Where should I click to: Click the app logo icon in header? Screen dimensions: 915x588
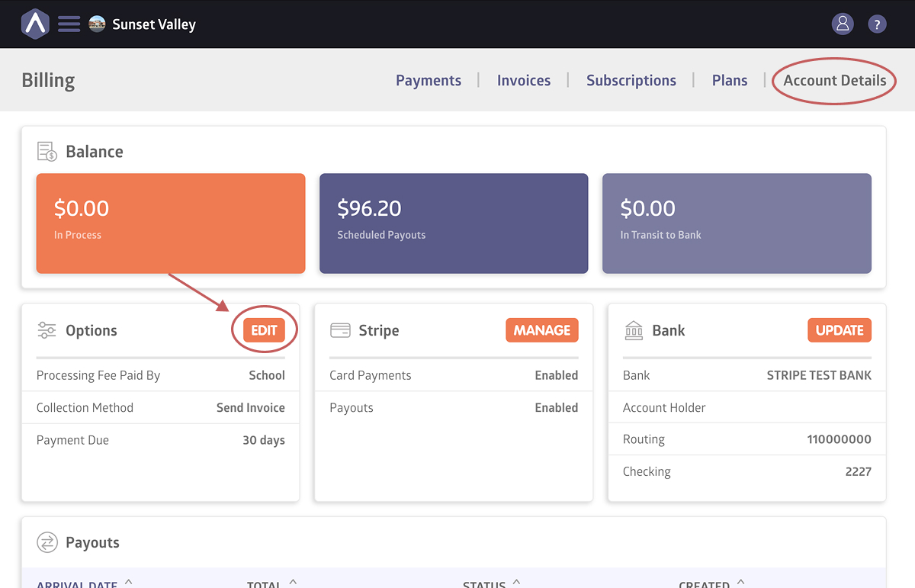pos(35,24)
